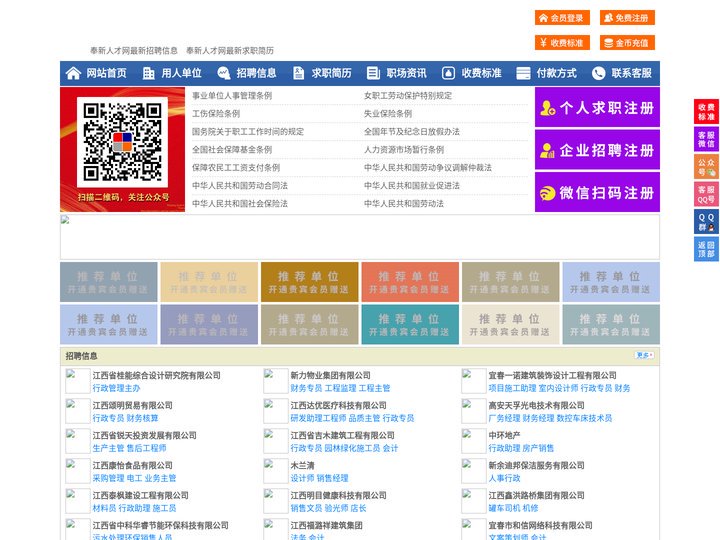Open 中华人民共和国就业促进法 link

412,186
